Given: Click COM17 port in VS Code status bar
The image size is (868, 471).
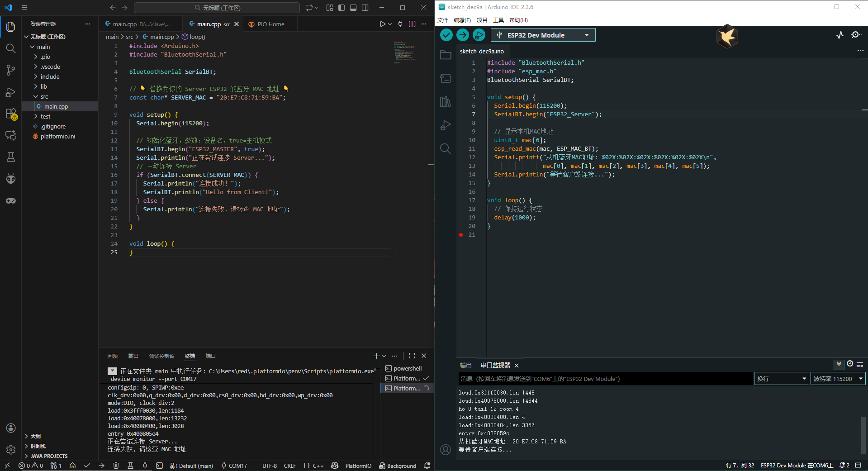Looking at the screenshot, I should (234, 466).
